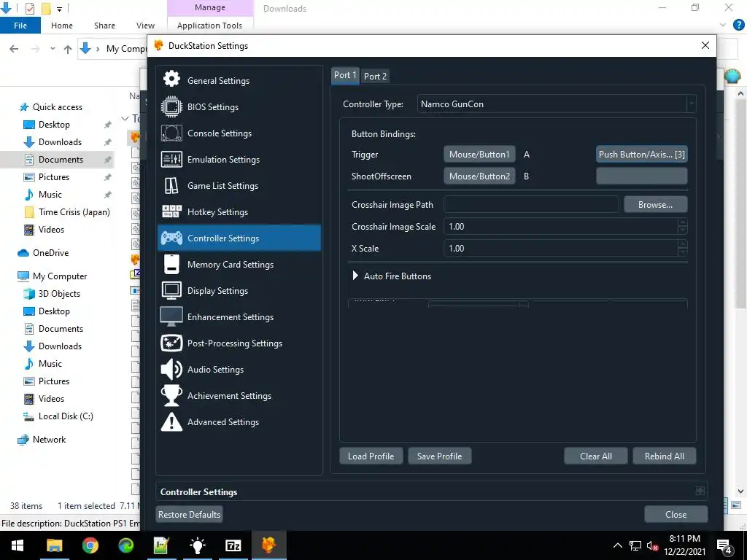Open Display Settings monitor icon

tap(171, 290)
